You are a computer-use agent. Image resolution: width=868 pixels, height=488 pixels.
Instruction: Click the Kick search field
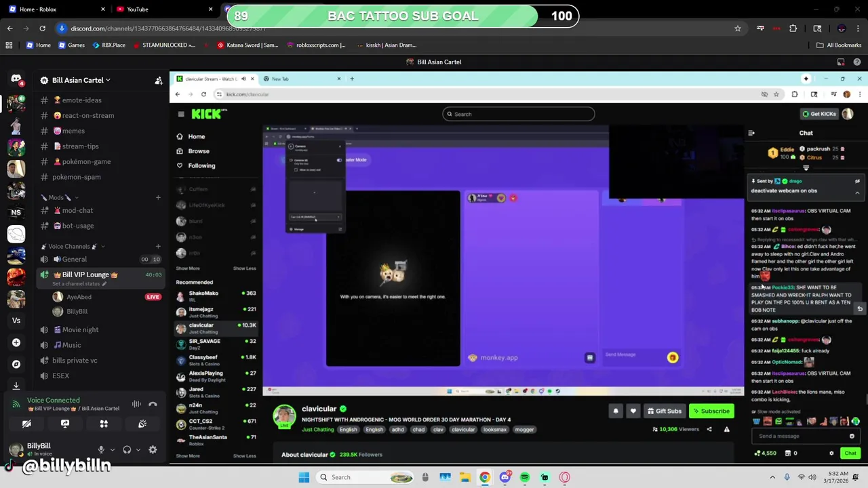(x=519, y=114)
